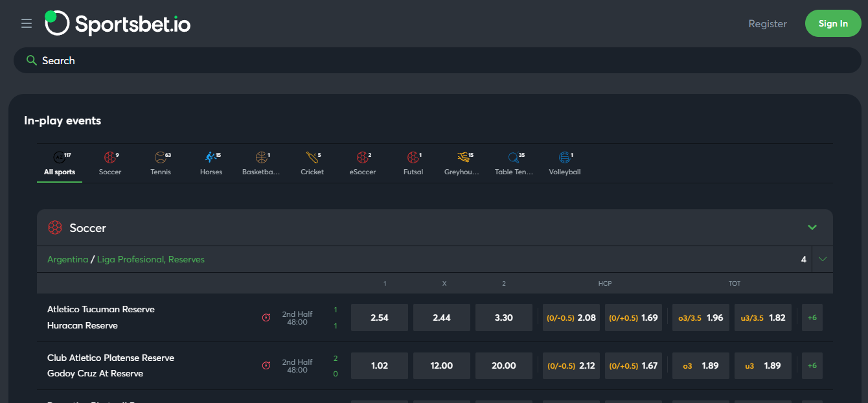Open Club Atletico Platense Reserve match name
Image resolution: width=868 pixels, height=403 pixels.
(111, 358)
